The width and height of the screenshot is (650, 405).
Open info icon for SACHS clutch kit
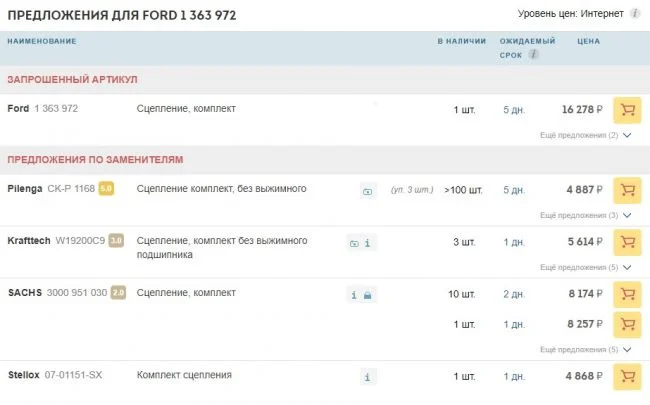pyautogui.click(x=353, y=294)
